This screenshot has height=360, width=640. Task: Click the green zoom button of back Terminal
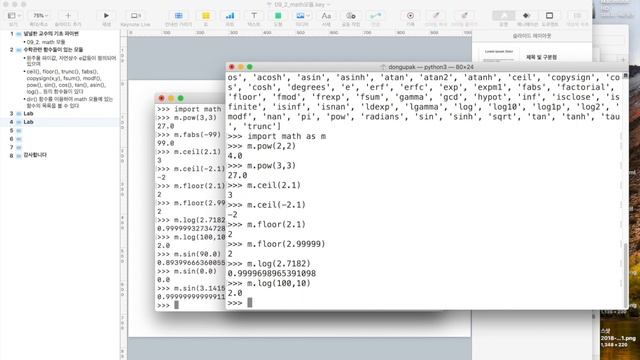coord(180,98)
